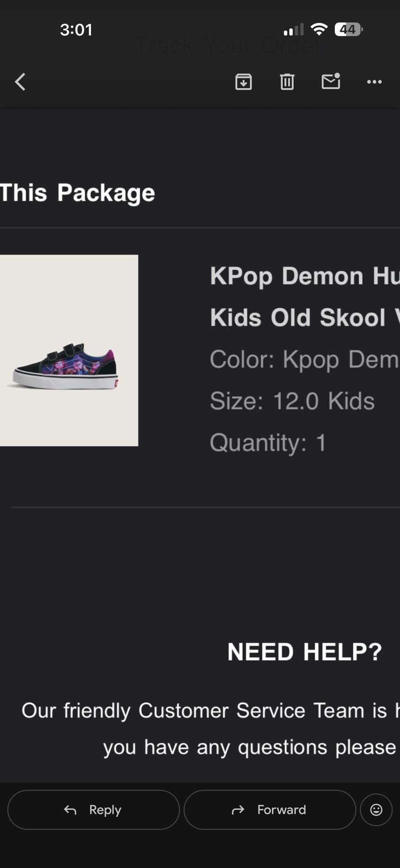400x868 pixels.
Task: Tap the Wi-Fi status icon
Action: pos(319,29)
